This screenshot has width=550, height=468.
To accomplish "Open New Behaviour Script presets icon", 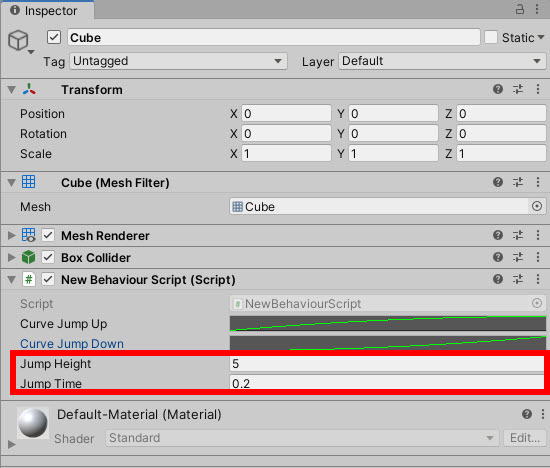I will pyautogui.click(x=518, y=279).
